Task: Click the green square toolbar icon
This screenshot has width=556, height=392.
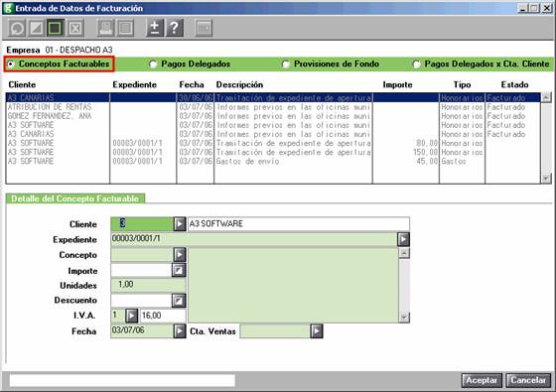Action: point(56,28)
